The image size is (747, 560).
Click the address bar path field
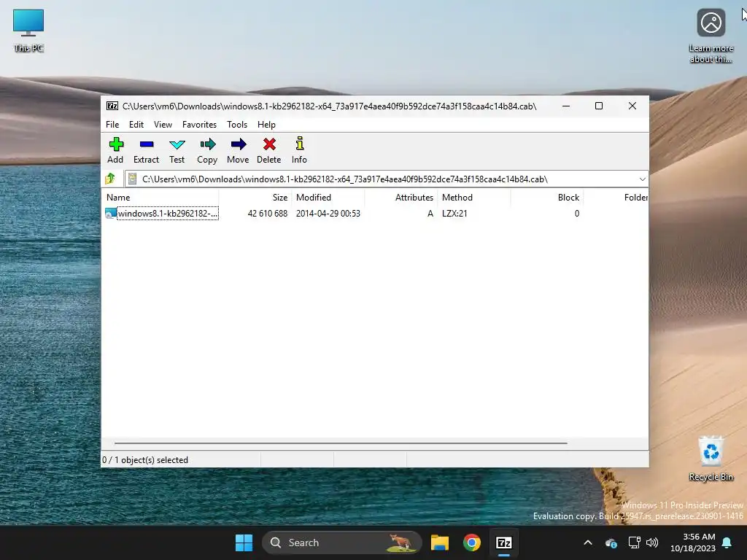(386, 179)
